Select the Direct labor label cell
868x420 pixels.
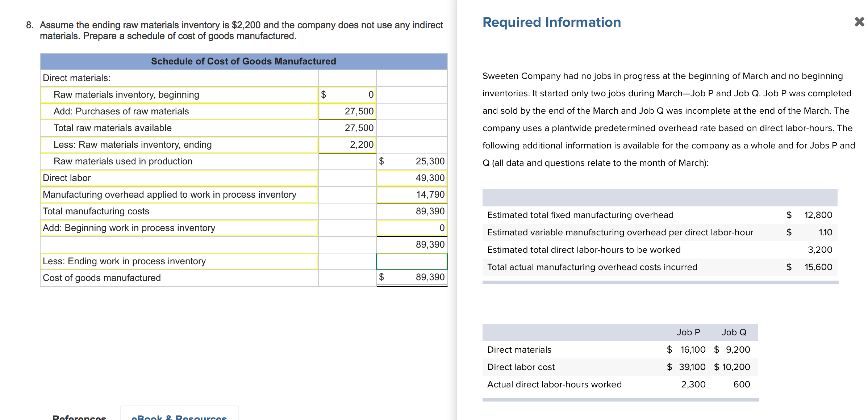click(x=179, y=178)
